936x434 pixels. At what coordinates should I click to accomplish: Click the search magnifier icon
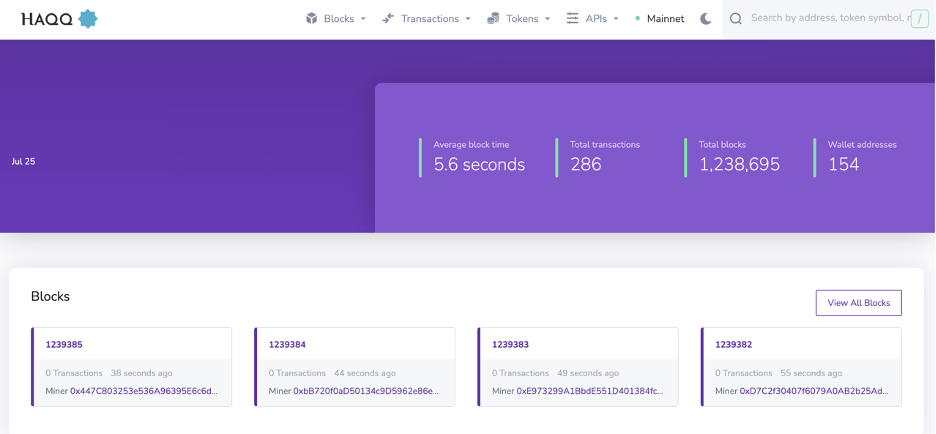click(736, 19)
